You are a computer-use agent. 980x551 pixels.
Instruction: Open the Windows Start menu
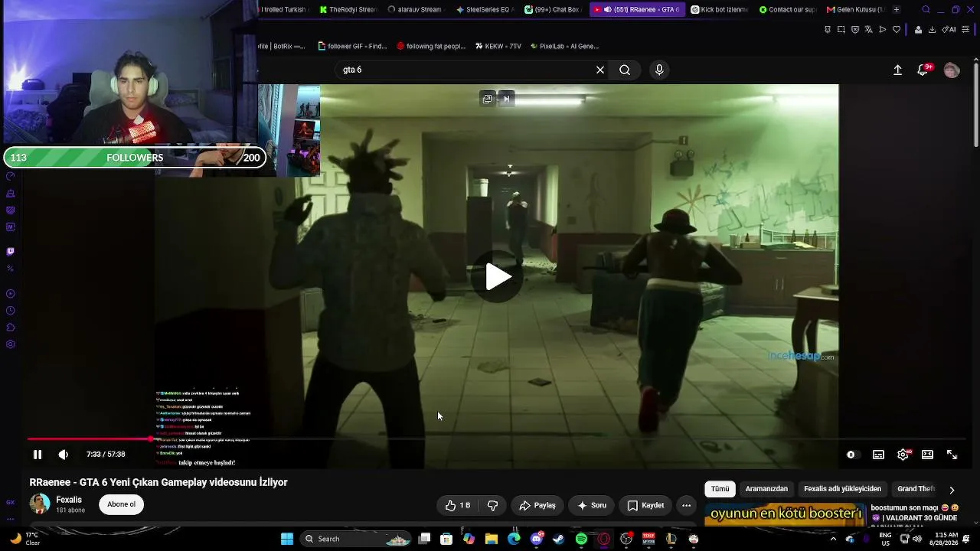287,539
